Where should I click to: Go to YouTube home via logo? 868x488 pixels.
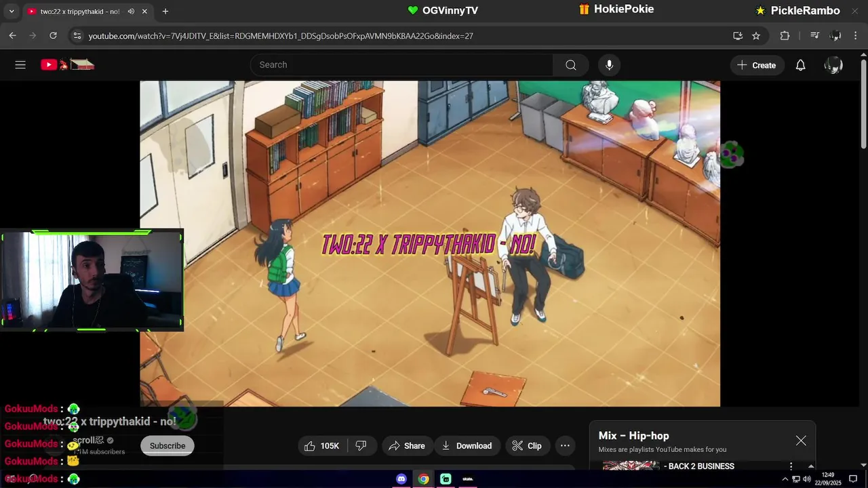(x=67, y=65)
